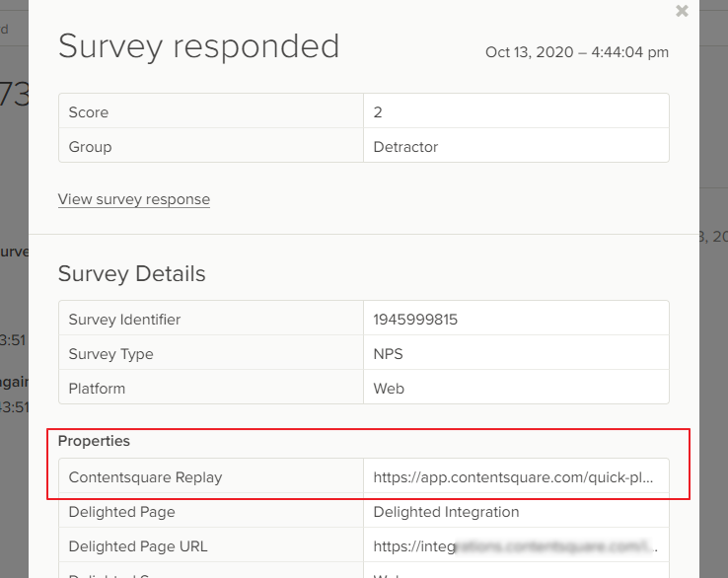This screenshot has height=578, width=728.
Task: Open the Delighted Page URL value
Action: point(515,546)
